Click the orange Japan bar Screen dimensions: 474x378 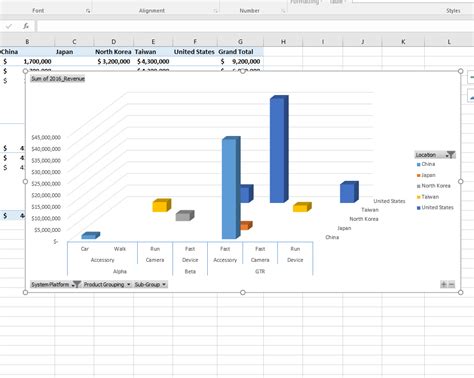[x=246, y=226]
